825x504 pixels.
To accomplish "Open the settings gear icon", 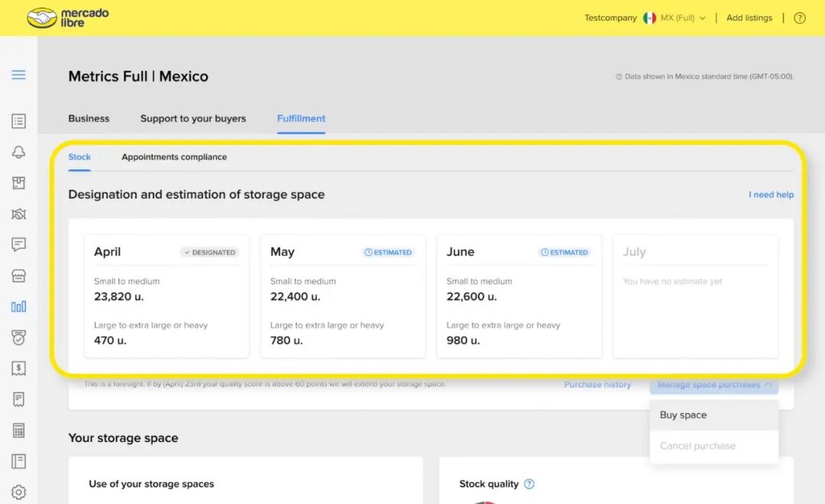I will pyautogui.click(x=18, y=493).
